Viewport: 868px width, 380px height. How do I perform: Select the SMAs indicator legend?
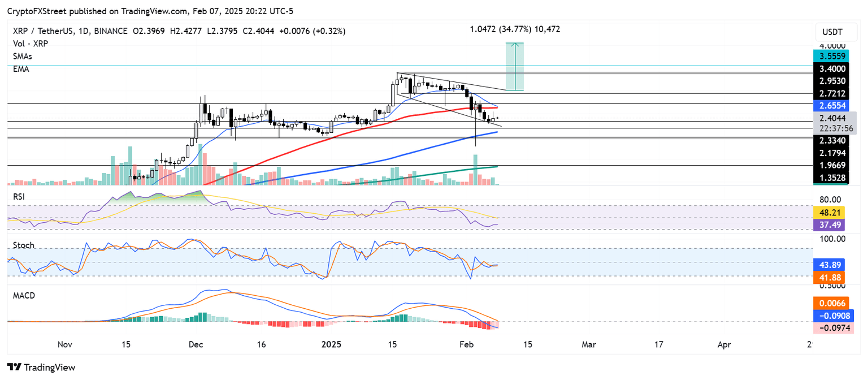(x=21, y=56)
